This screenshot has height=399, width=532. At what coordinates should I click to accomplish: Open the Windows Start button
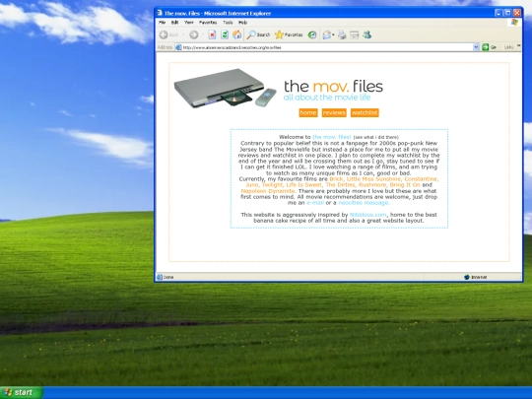(22, 392)
